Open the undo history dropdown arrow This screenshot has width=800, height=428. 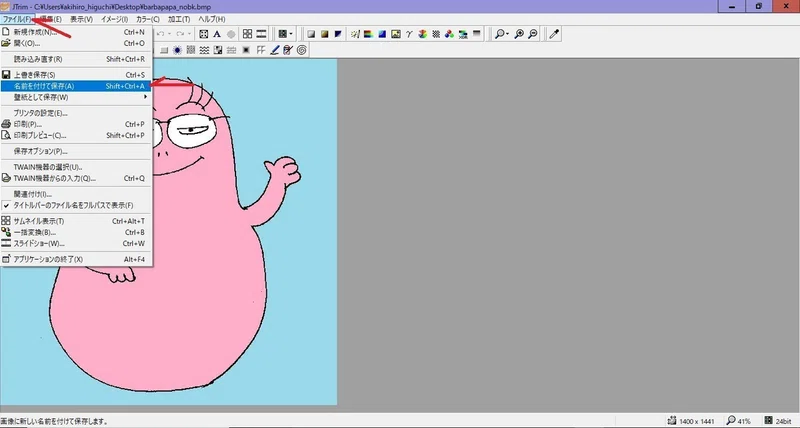pyautogui.click(x=169, y=34)
